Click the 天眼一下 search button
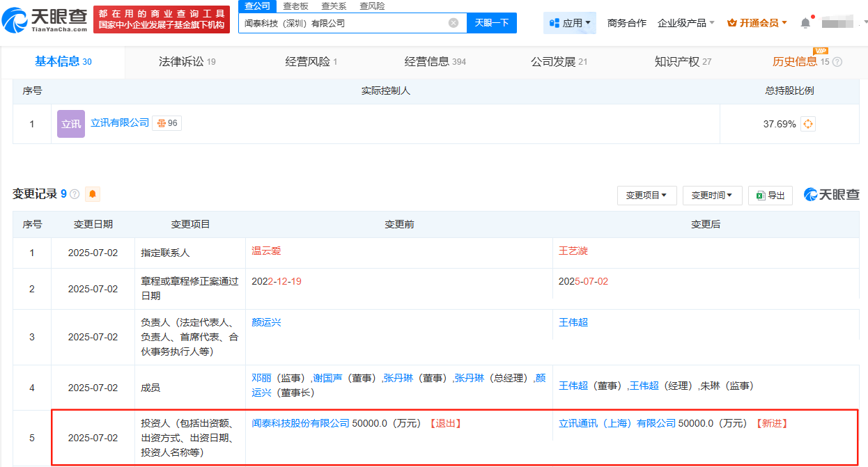 point(492,23)
